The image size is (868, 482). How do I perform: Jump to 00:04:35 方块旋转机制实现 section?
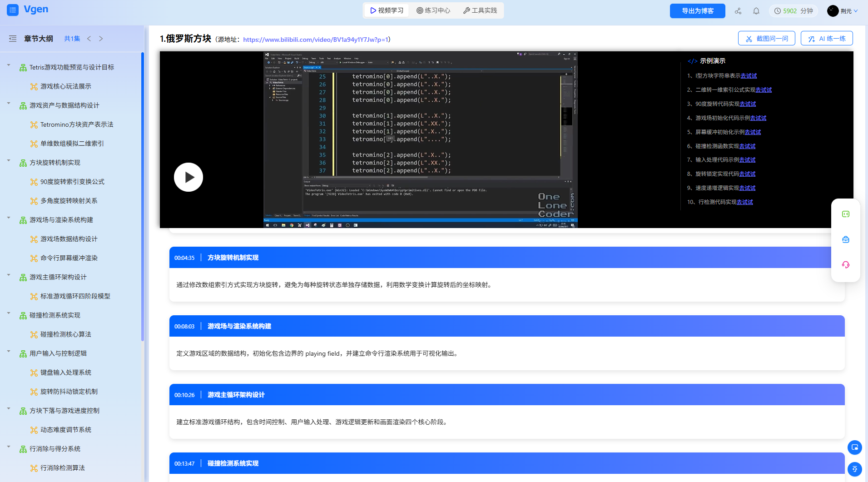point(507,258)
